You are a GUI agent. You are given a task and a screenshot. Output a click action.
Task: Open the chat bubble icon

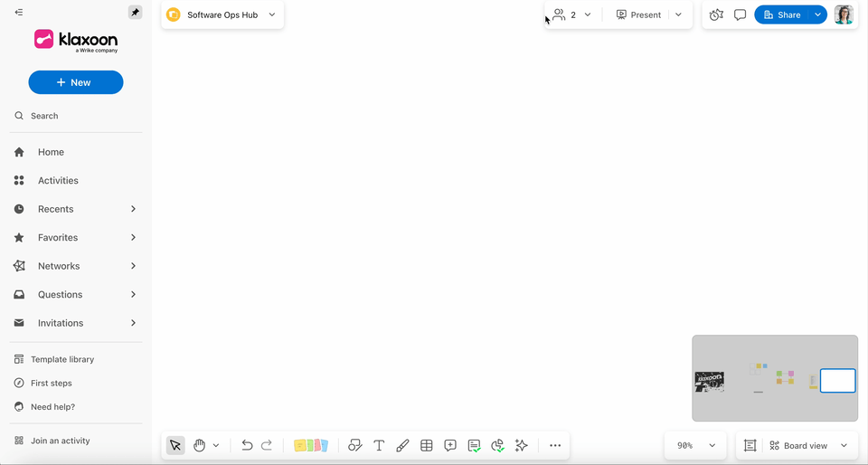click(x=741, y=15)
